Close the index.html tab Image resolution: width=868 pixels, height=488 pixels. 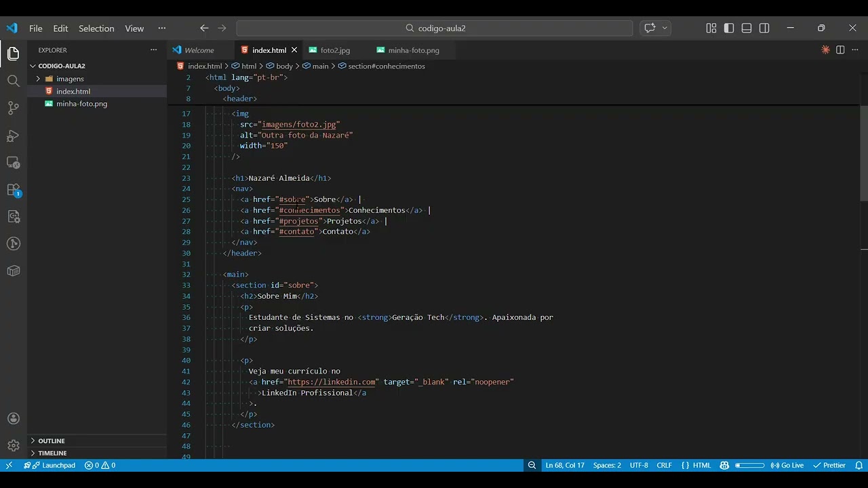(294, 50)
